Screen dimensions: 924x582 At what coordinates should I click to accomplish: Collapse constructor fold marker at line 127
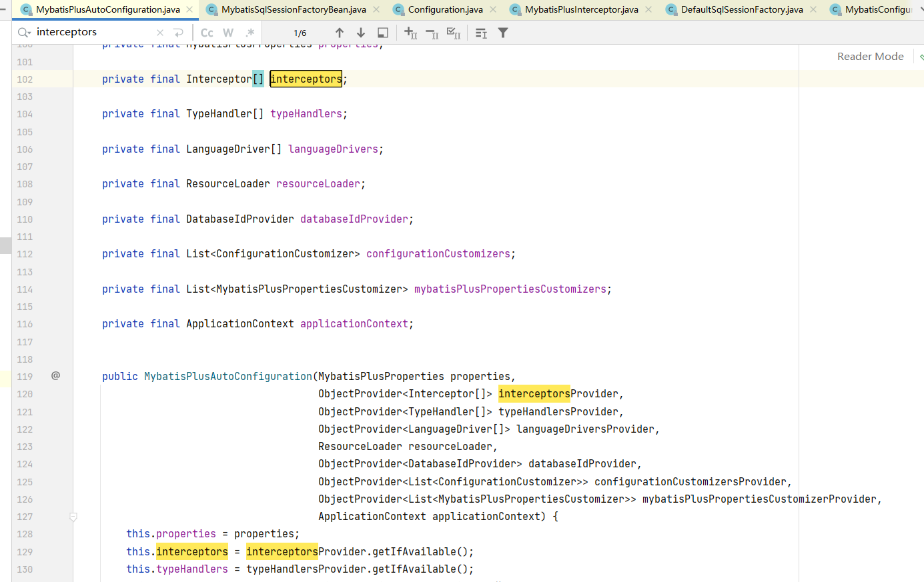(x=73, y=517)
